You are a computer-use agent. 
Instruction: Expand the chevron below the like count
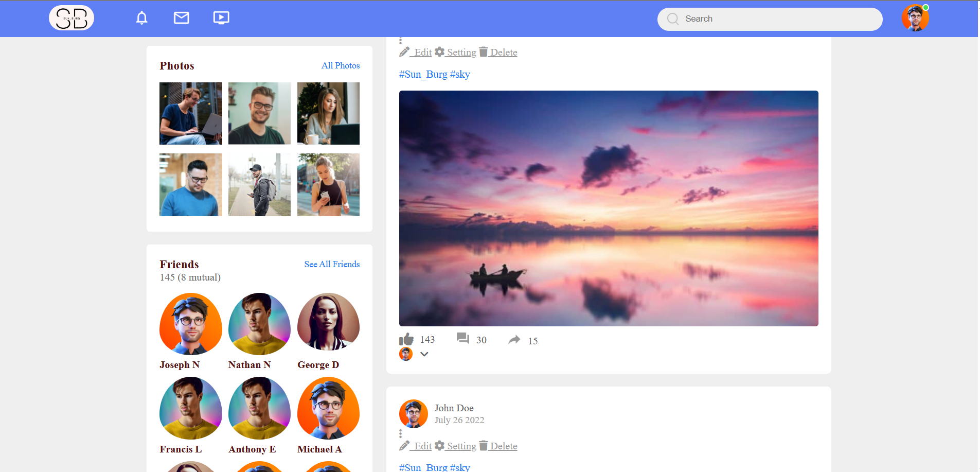click(424, 354)
